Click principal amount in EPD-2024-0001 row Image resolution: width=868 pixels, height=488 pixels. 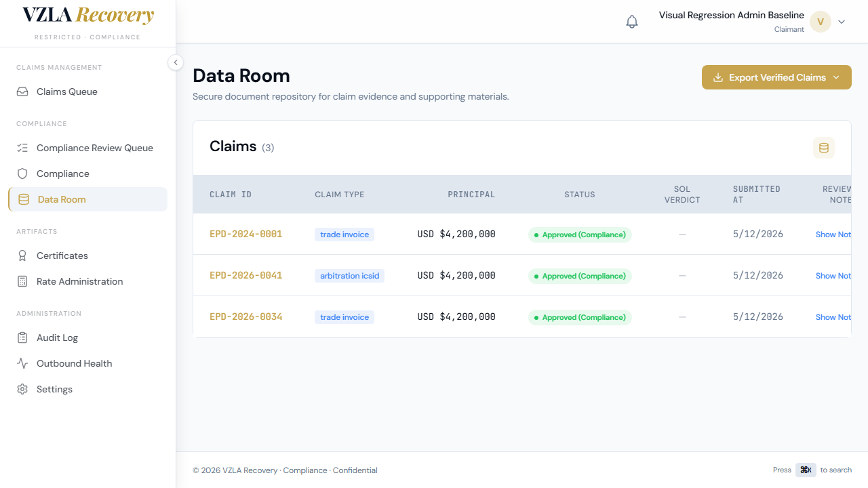[456, 234]
